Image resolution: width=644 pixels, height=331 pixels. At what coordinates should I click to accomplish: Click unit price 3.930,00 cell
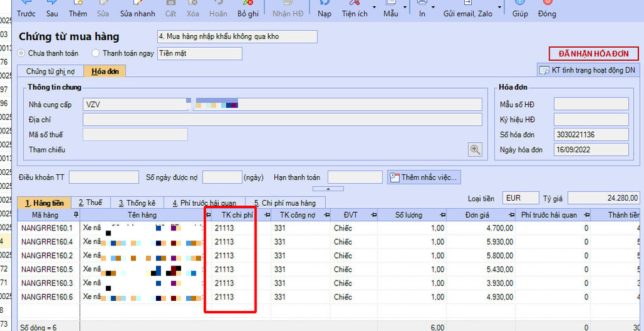480,283
